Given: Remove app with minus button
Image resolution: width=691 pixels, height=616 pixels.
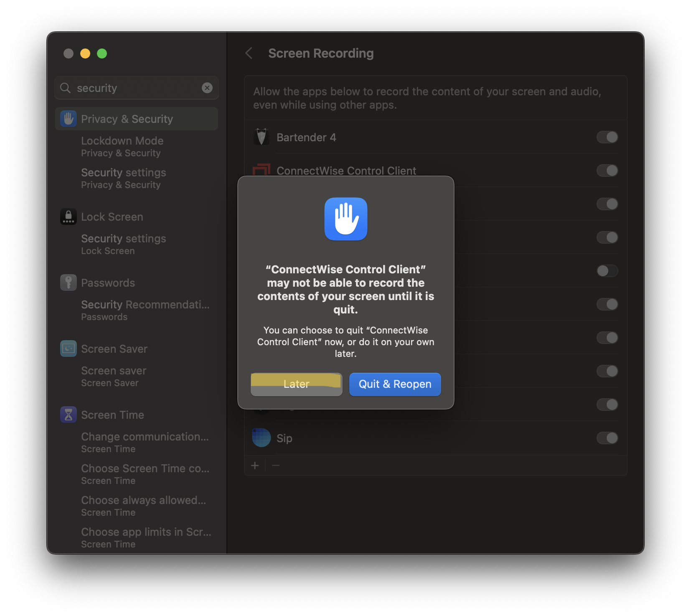Looking at the screenshot, I should pyautogui.click(x=276, y=465).
